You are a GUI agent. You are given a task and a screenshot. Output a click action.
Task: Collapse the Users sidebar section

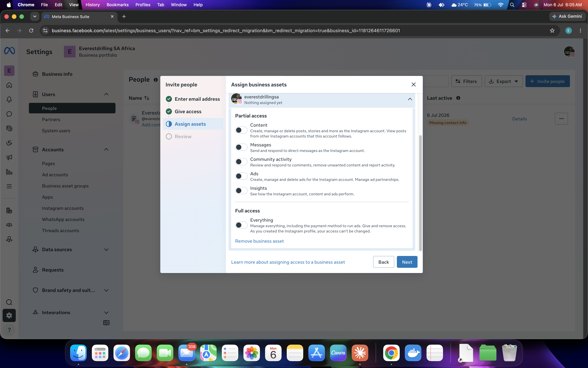[106, 94]
